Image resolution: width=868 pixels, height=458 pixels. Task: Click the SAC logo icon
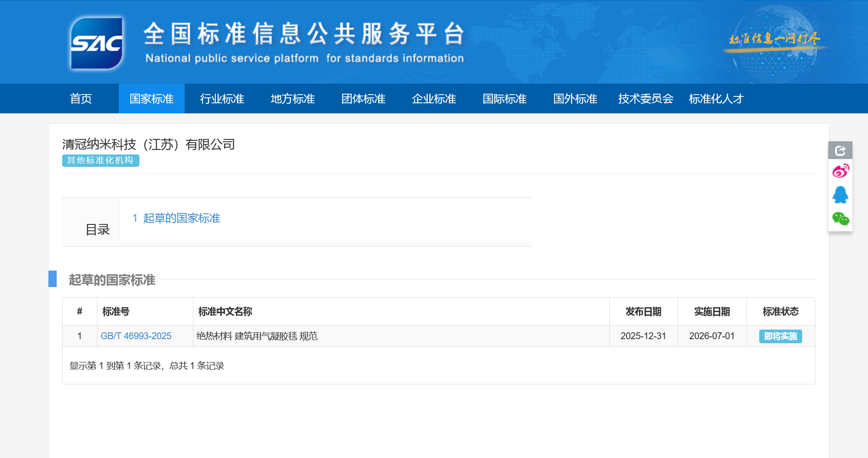96,43
